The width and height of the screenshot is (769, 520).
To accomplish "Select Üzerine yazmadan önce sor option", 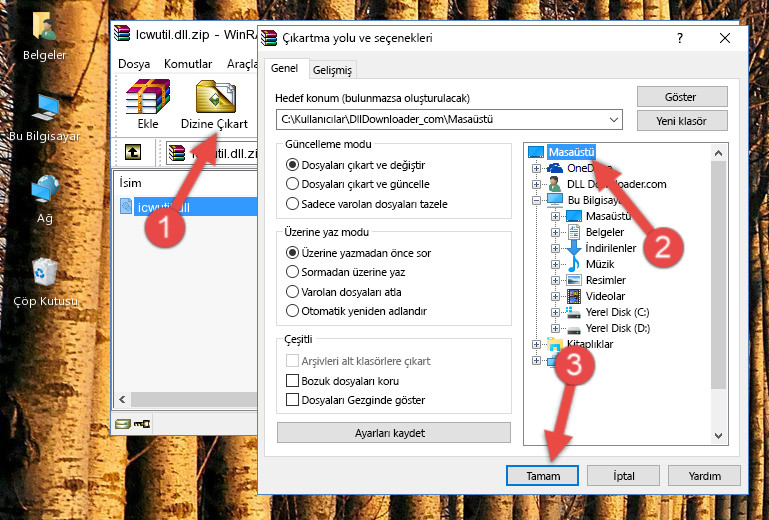I will pos(292,253).
